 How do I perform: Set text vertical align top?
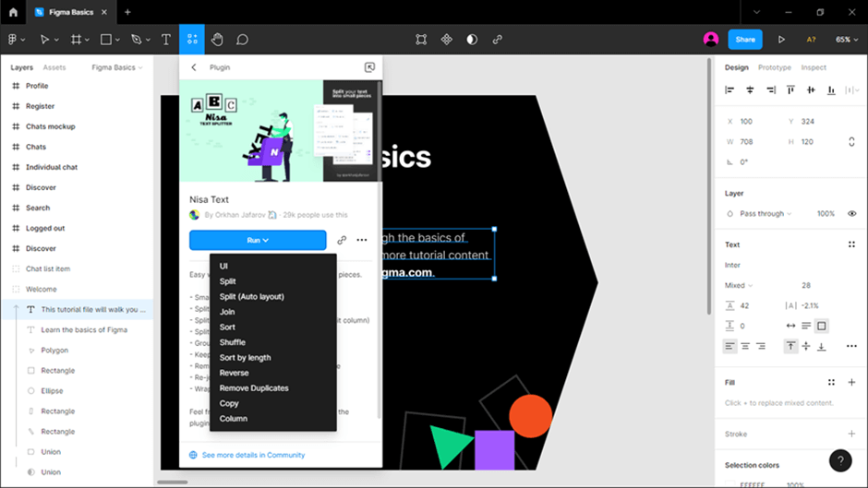(790, 346)
